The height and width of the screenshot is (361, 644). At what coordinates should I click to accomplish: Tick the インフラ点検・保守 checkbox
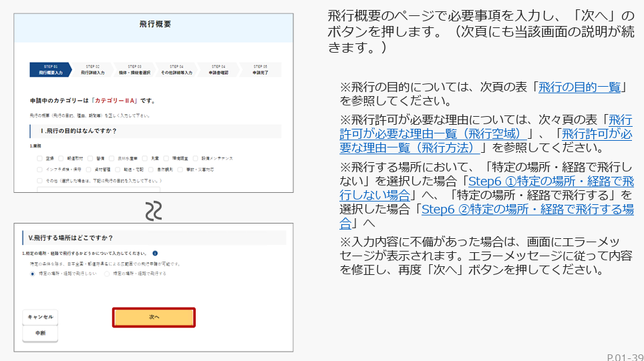(39, 169)
